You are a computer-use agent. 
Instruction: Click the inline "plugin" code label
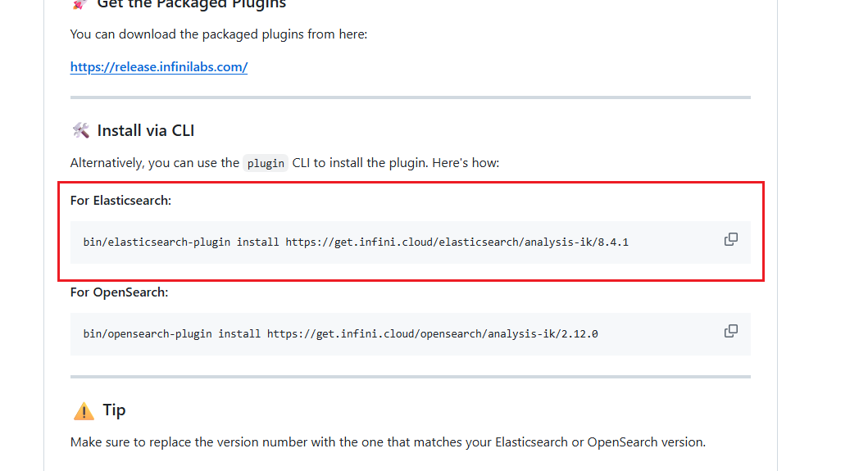(266, 163)
